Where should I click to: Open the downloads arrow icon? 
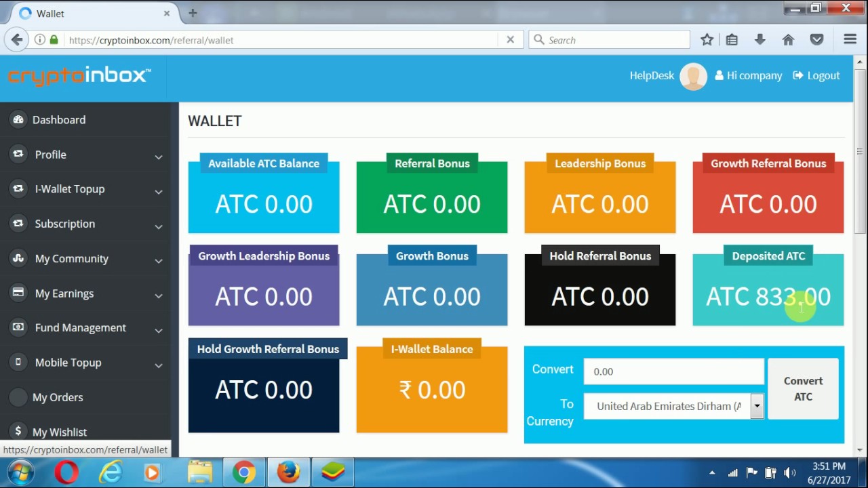coord(759,40)
